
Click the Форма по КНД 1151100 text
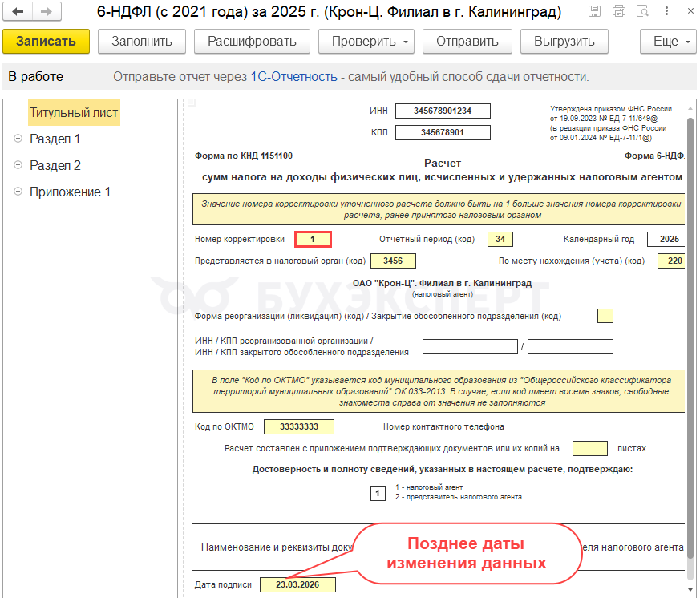click(x=244, y=156)
